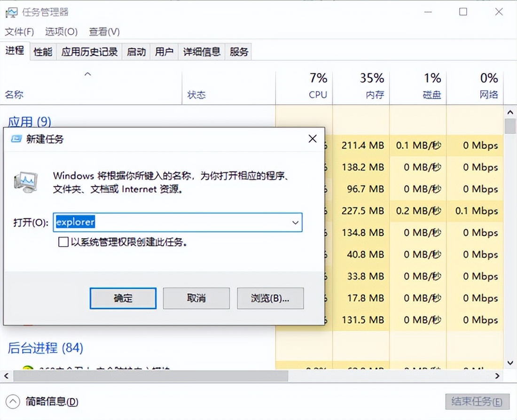Image resolution: width=517 pixels, height=420 pixels.
Task: Click the 0.1 Mbps network cell
Action: [476, 210]
